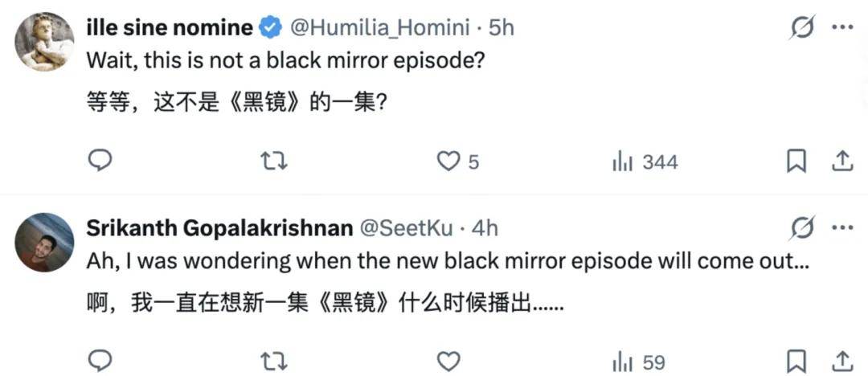Repost Srikanth Gopalakrishnan's tweet
Screen dimensions: 868x376
pos(273,361)
